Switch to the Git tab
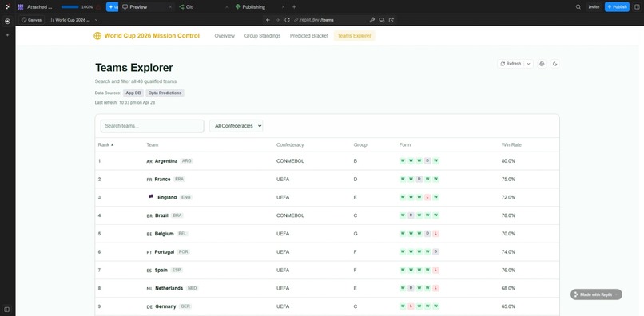The width and height of the screenshot is (644, 316). [189, 7]
